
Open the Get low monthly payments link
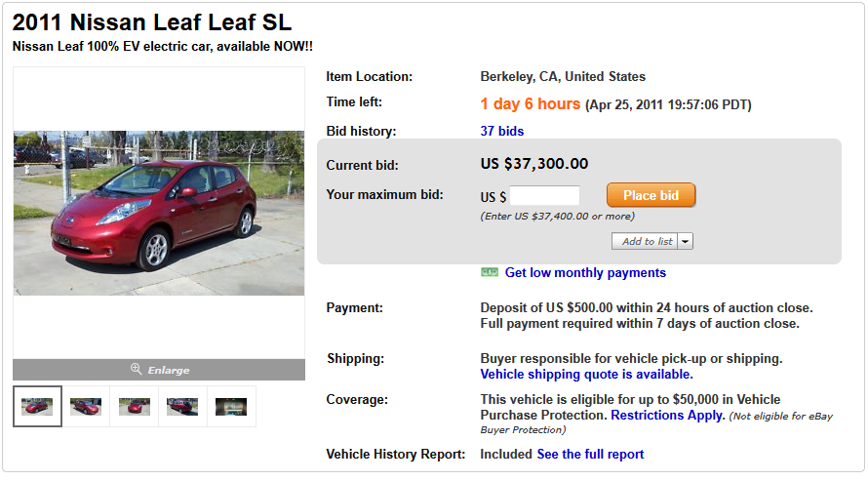[x=585, y=273]
